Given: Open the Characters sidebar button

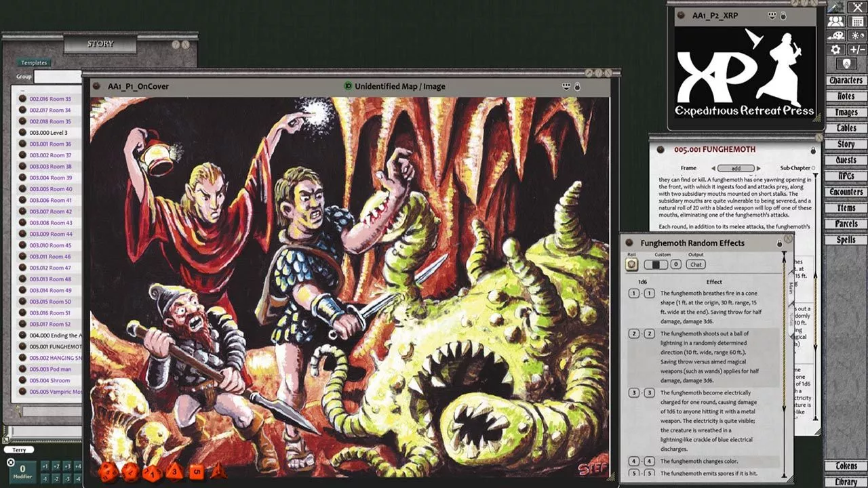Looking at the screenshot, I should point(846,80).
